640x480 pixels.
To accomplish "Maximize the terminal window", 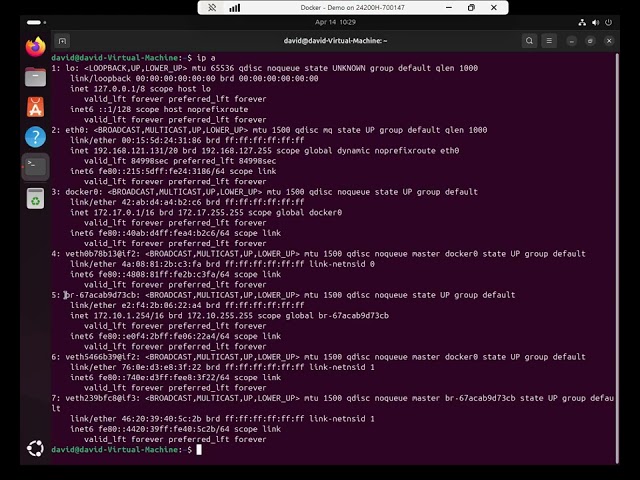I will (590, 41).
